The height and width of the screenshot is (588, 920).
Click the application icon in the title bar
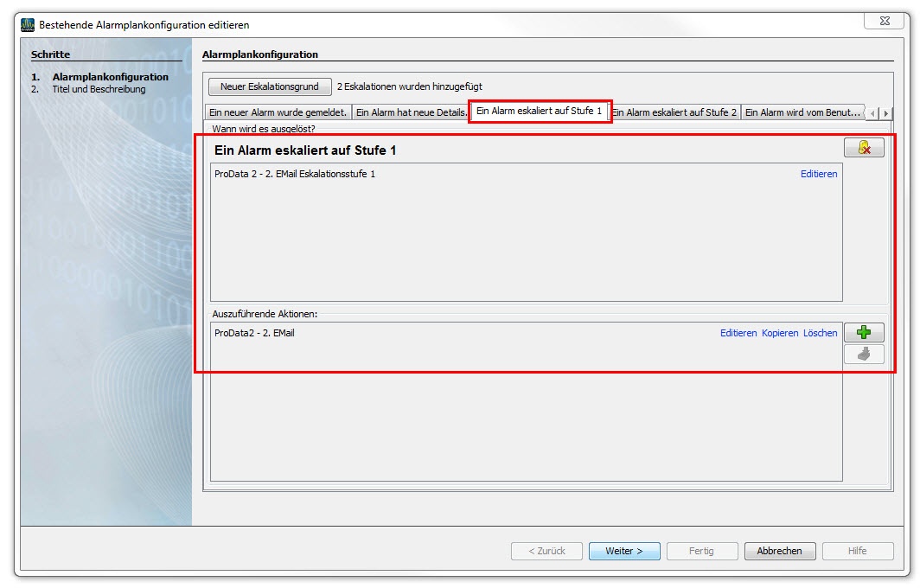tap(28, 25)
